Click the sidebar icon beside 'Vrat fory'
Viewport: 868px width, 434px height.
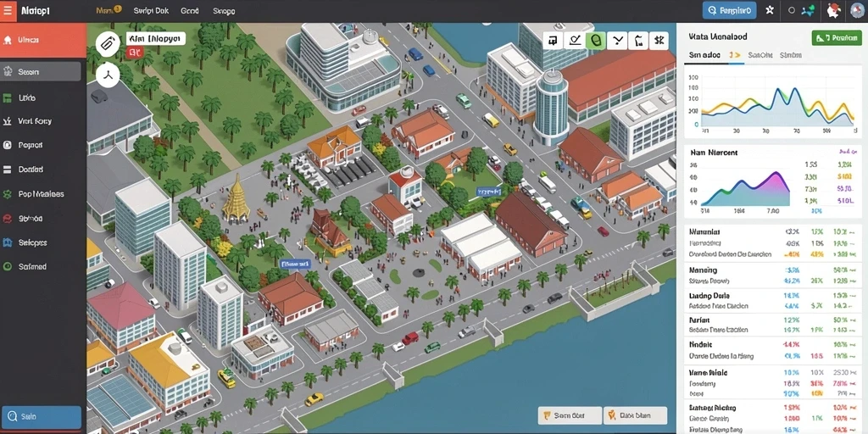[7, 120]
